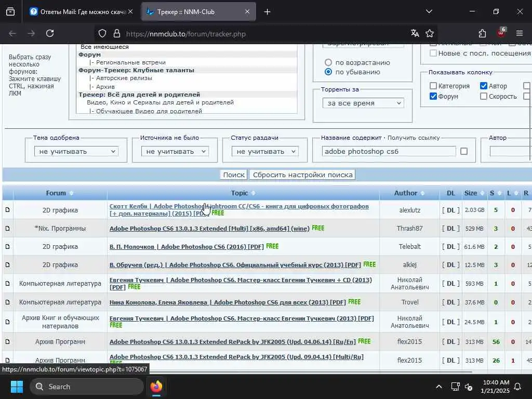This screenshot has height=399, width=532.
Task: Open the Источника не было dropdown
Action: coord(175,151)
